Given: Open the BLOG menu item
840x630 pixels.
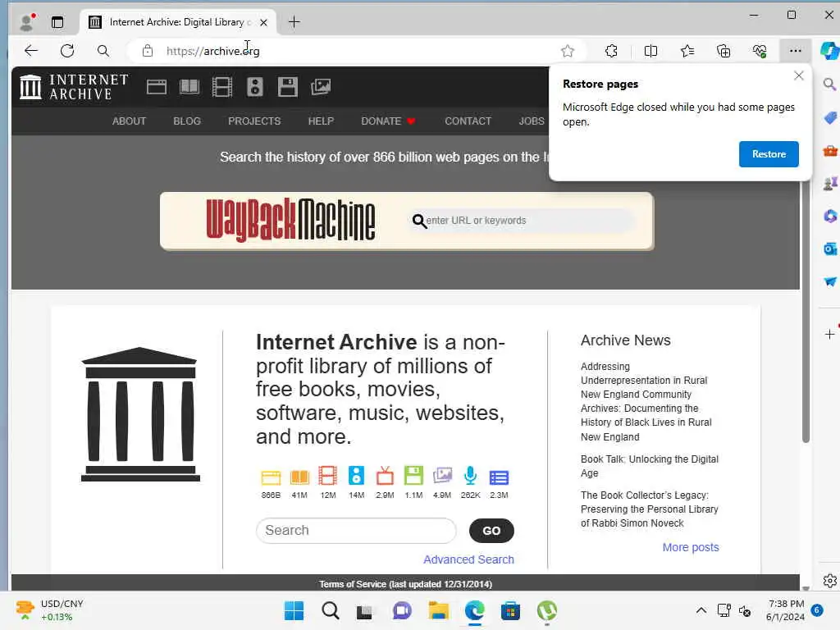Looking at the screenshot, I should point(187,121).
